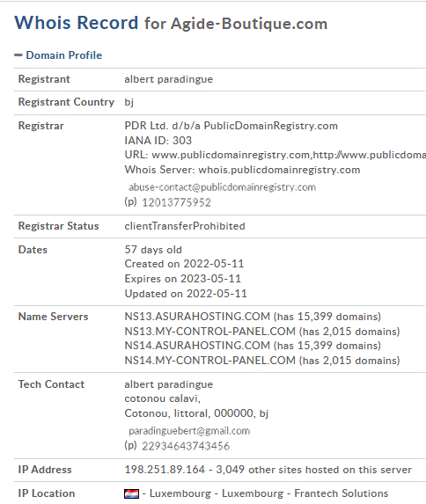Click tech contact phone number 22934643743456

186,446
